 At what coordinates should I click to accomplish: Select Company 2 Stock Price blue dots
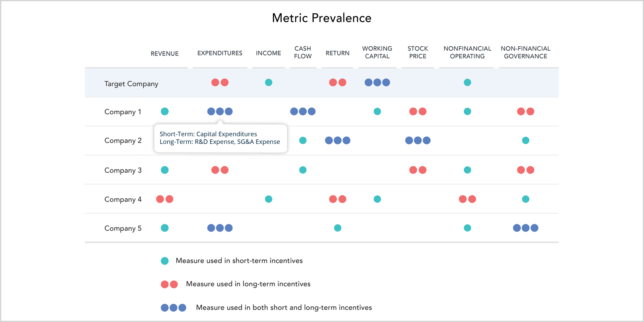click(x=418, y=140)
